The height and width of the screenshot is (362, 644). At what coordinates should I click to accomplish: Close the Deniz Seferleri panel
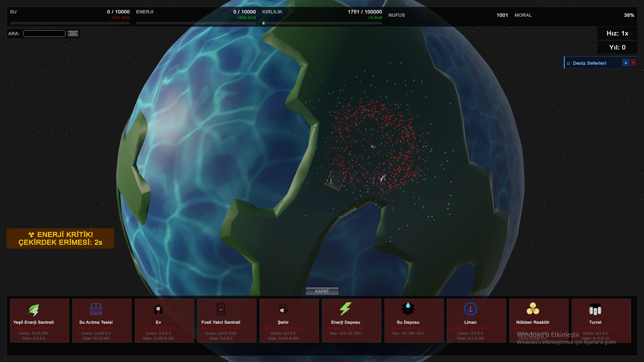633,63
